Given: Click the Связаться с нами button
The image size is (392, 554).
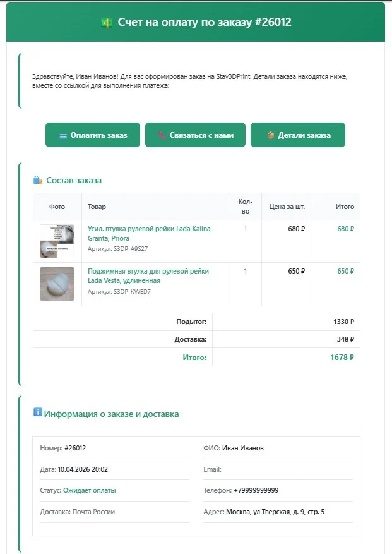Looking at the screenshot, I should (195, 135).
